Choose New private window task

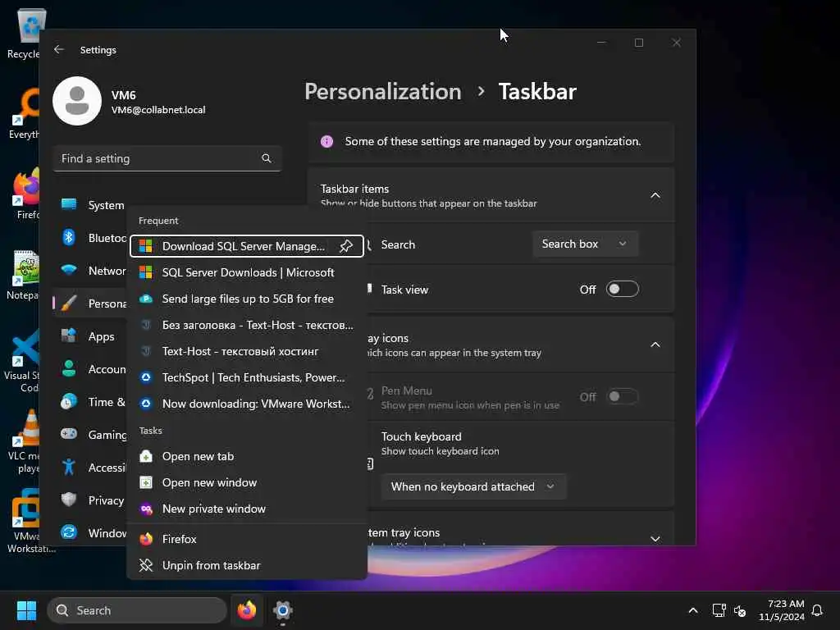click(x=246, y=509)
